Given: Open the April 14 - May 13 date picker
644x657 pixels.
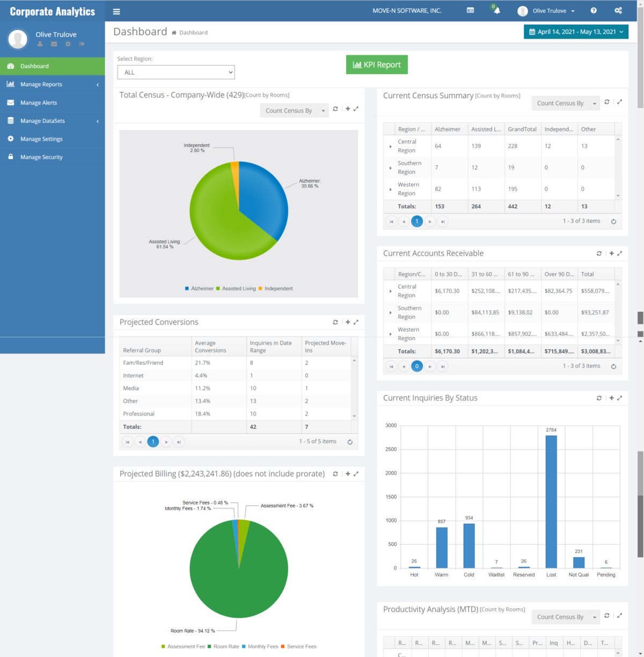Looking at the screenshot, I should pos(575,32).
